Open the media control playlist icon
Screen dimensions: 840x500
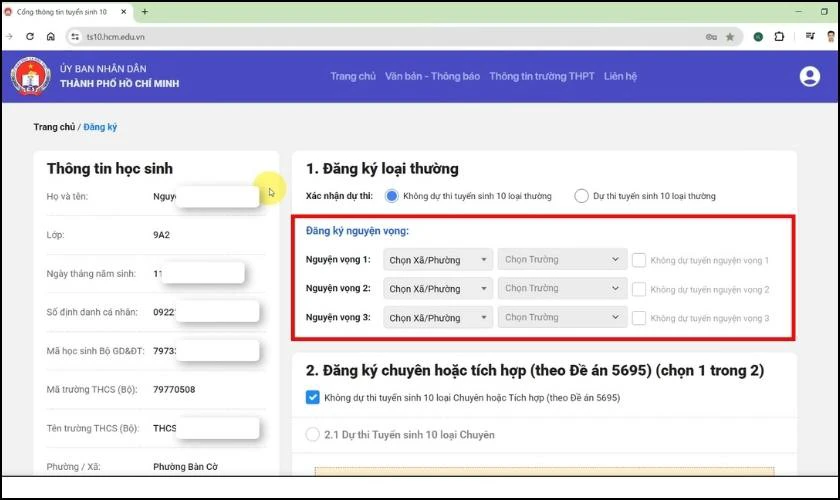click(x=810, y=36)
